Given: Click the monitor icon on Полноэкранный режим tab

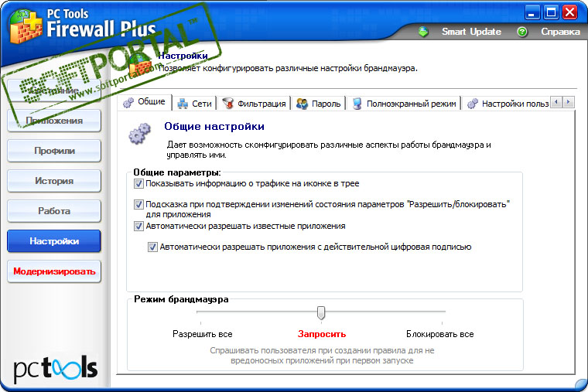Looking at the screenshot, I should (x=357, y=104).
